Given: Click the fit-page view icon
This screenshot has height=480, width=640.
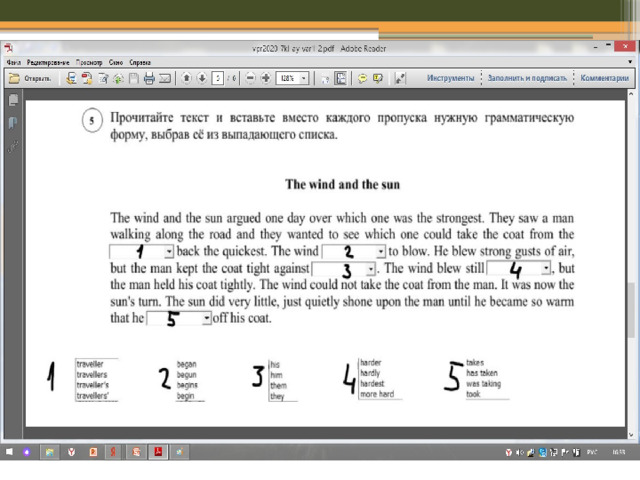Looking at the screenshot, I should 325,78.
